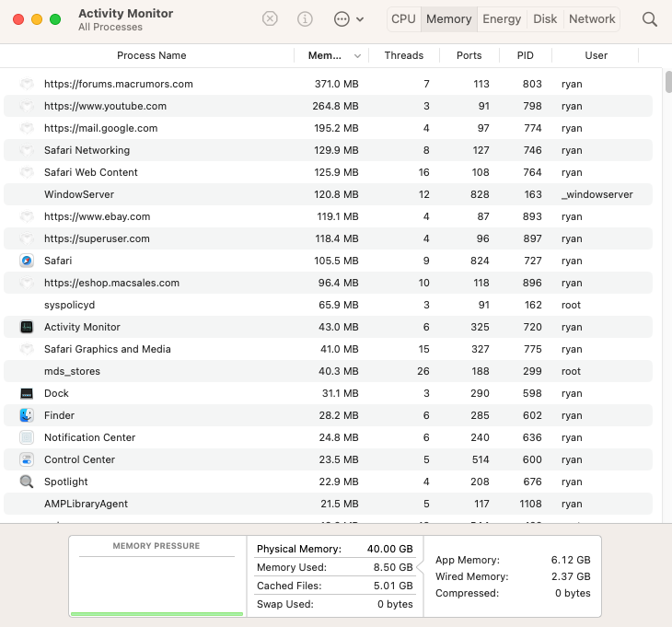Click the Finder icon in process list
This screenshot has width=672, height=627.
click(x=27, y=415)
